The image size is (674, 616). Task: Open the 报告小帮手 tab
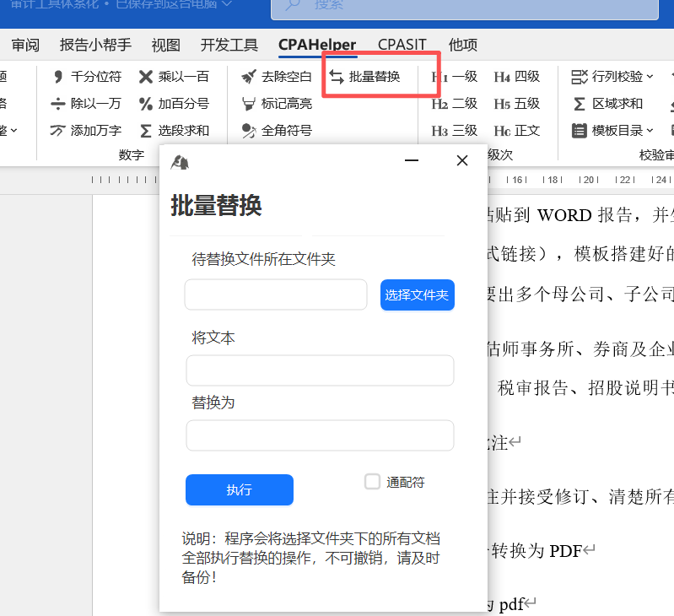95,45
